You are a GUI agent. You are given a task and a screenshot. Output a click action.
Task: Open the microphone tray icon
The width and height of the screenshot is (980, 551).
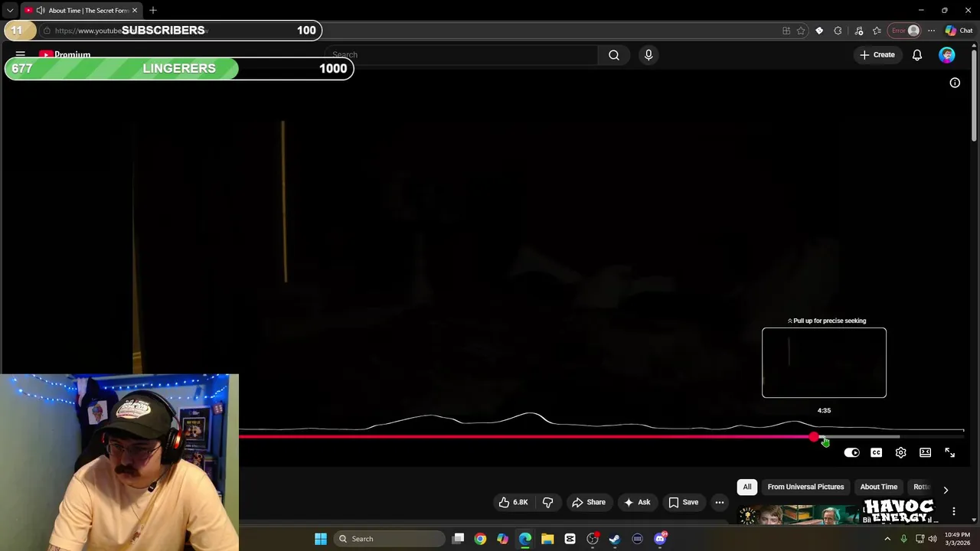(x=903, y=539)
